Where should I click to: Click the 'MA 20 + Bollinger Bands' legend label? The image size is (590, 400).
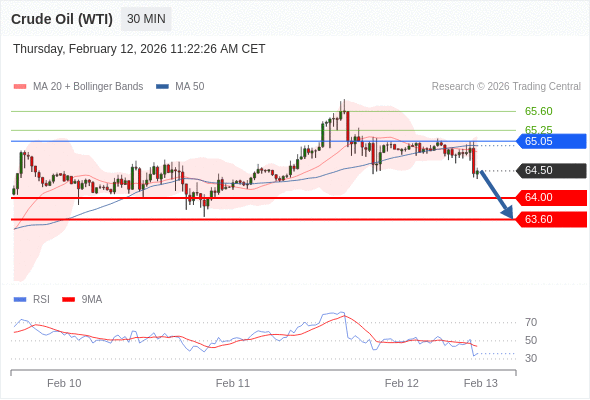point(88,87)
